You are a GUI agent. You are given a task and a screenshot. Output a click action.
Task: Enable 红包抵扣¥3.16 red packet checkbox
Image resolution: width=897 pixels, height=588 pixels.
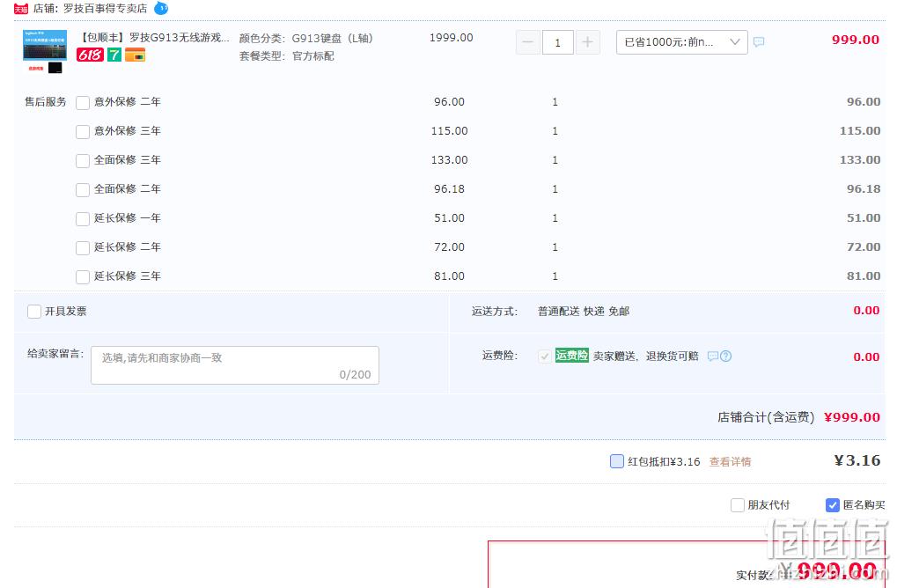pos(617,461)
